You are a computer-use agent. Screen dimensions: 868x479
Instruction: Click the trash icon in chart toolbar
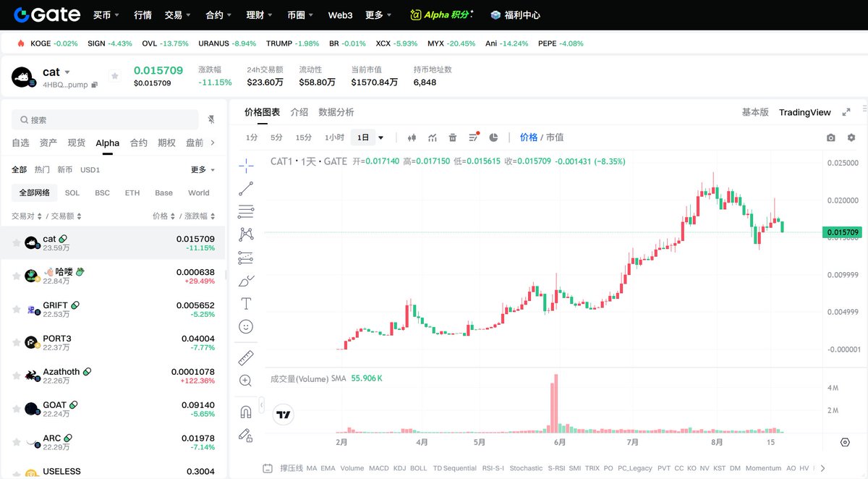(453, 137)
